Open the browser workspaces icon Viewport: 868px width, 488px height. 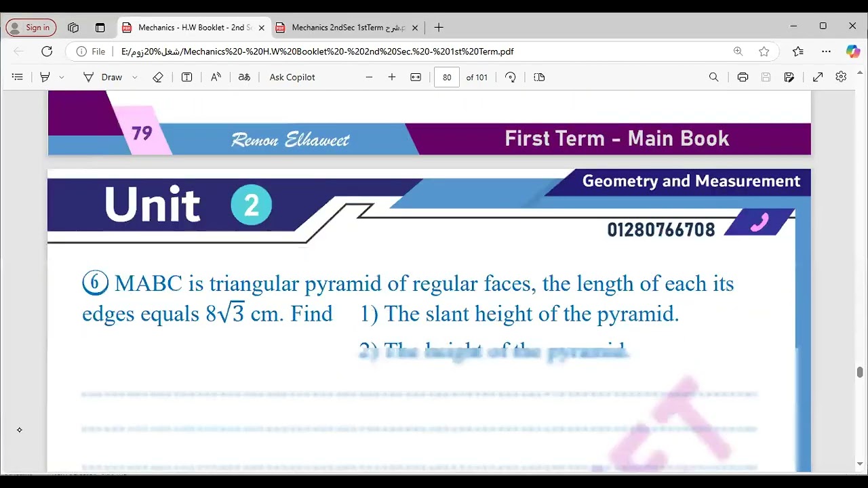pyautogui.click(x=73, y=28)
